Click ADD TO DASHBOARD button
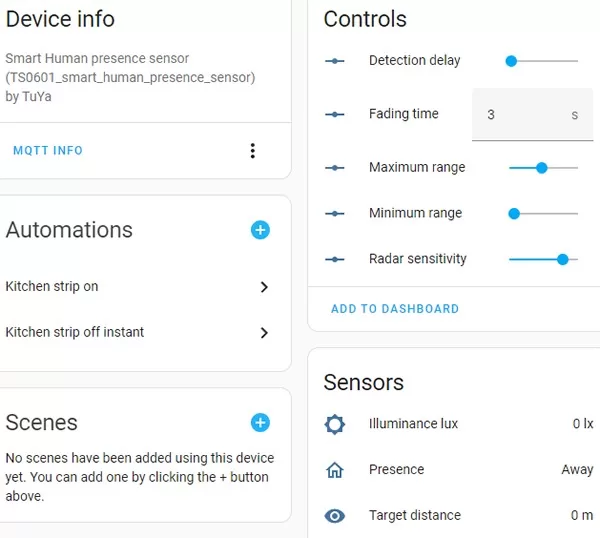The image size is (600, 538). (395, 309)
